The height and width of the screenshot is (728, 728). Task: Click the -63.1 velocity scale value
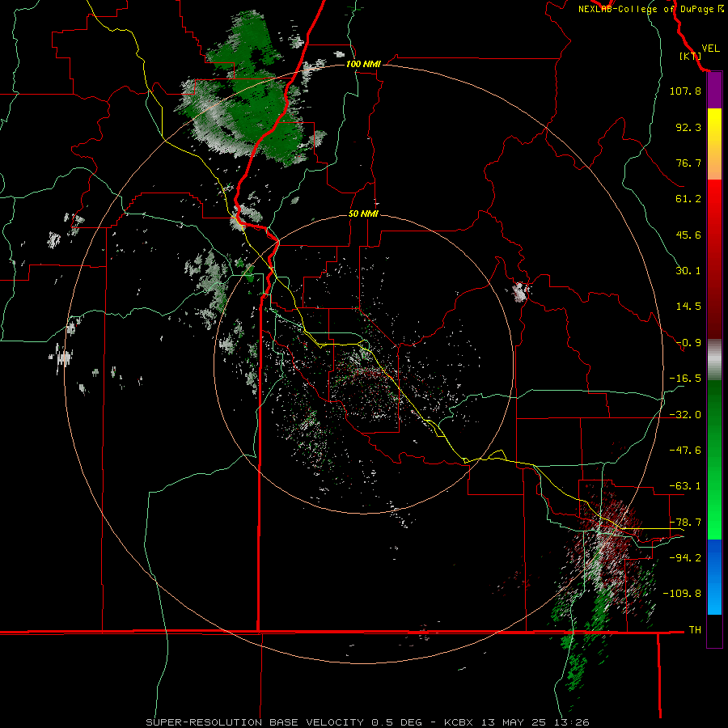[x=685, y=486]
